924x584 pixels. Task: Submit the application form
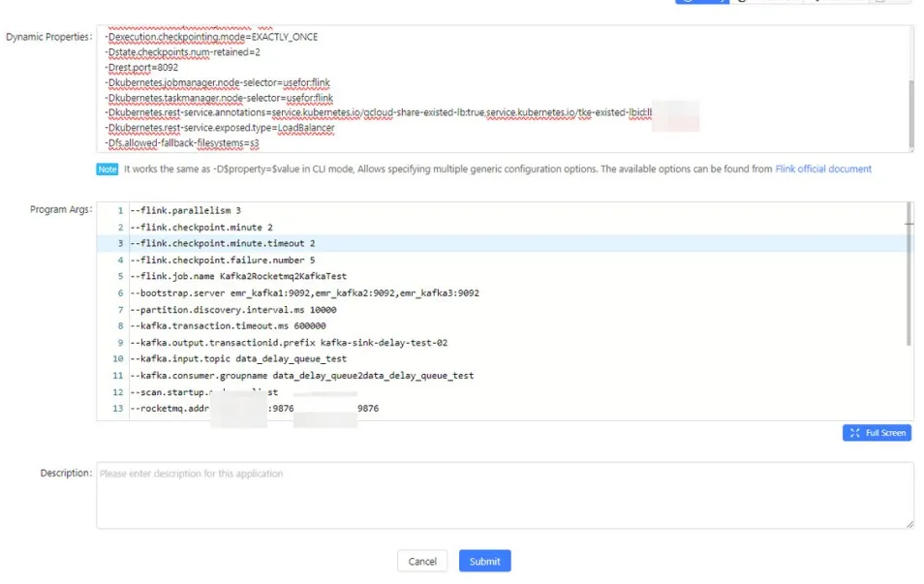484,562
